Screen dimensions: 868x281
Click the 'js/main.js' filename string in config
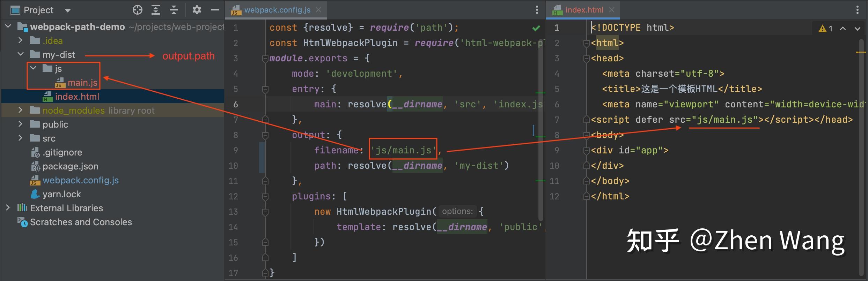point(403,150)
